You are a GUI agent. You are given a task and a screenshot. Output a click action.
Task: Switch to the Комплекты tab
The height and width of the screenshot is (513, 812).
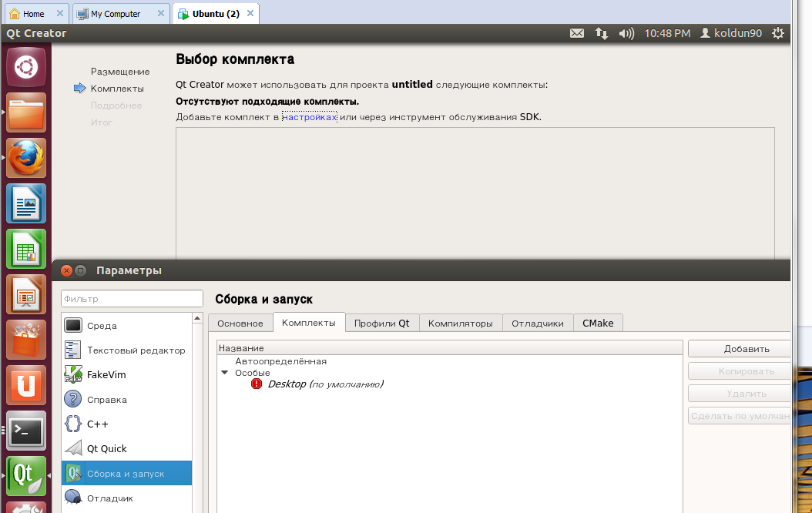coord(309,323)
